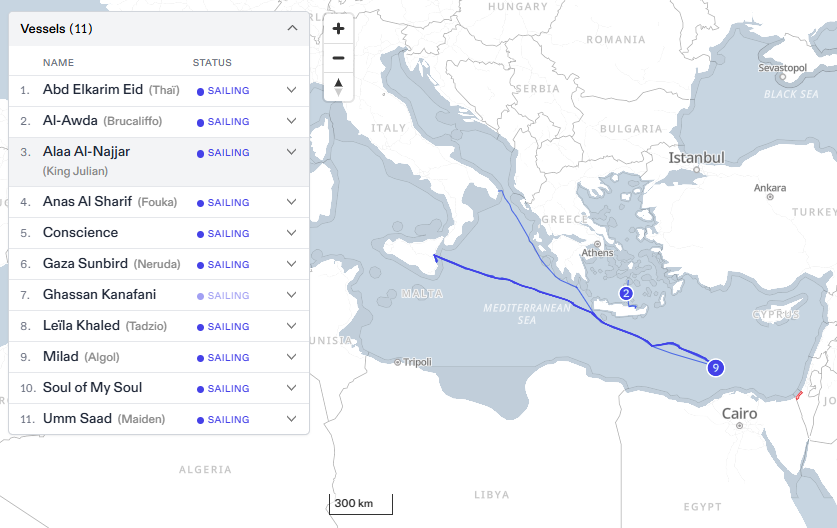Collapse the Vessels panel
The image size is (837, 528).
click(292, 28)
